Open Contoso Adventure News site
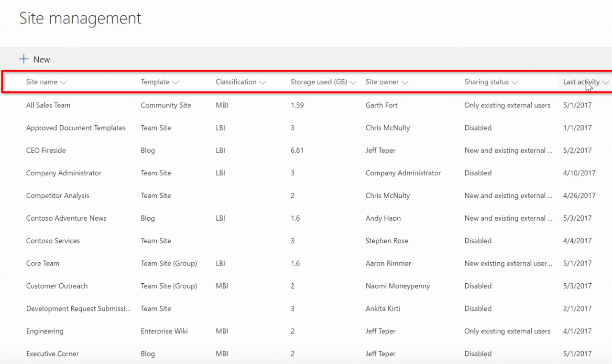Viewport: 612px width, 364px height. point(66,218)
